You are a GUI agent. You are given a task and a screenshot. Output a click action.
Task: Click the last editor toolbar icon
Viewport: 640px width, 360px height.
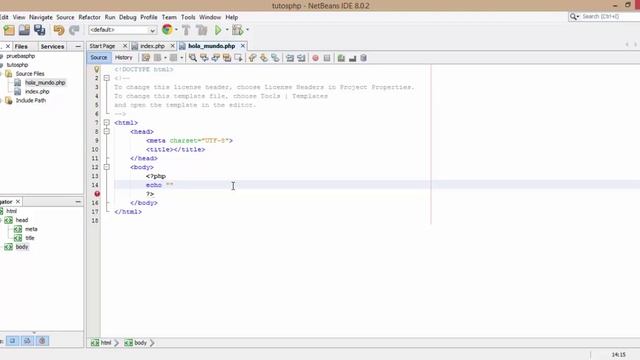363,58
